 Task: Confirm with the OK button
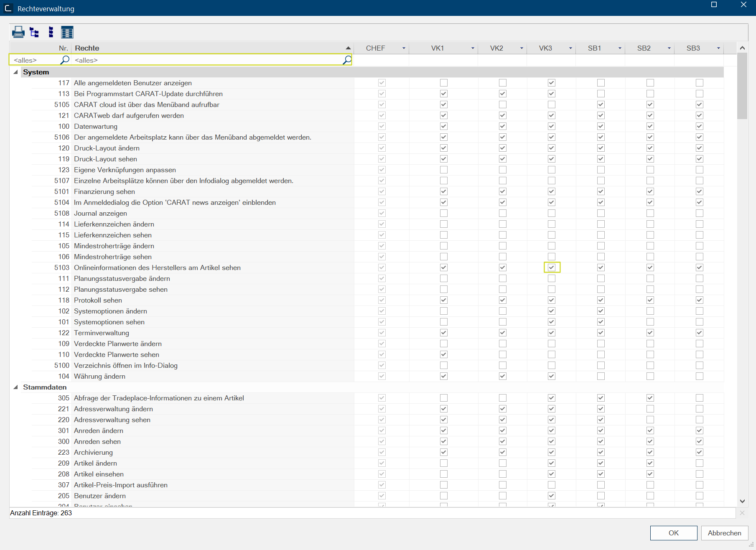[673, 533]
